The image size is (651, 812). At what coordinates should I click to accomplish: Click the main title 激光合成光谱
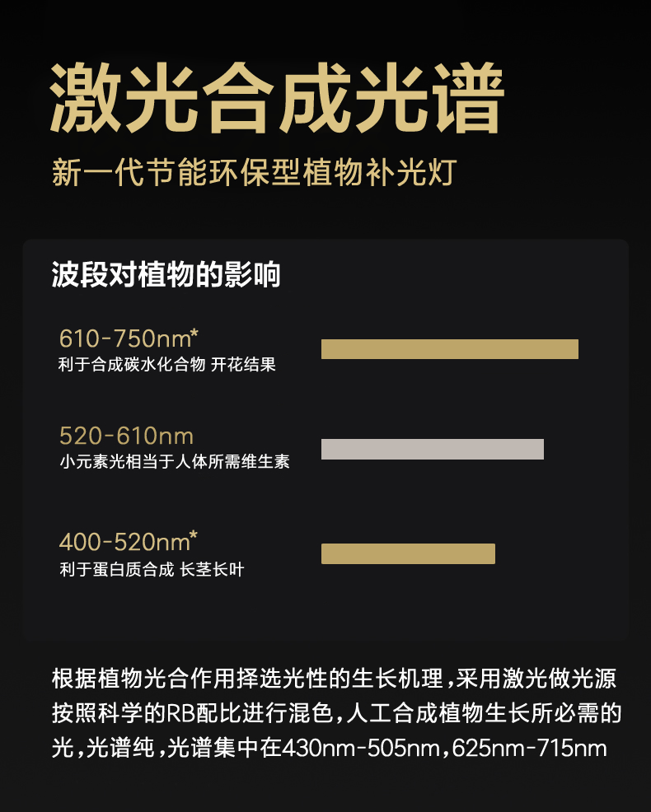(x=277, y=97)
